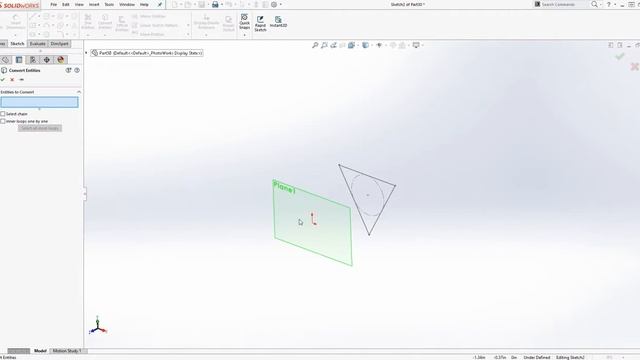Image resolution: width=640 pixels, height=360 pixels.
Task: Open the Print dropdown arrow
Action: 222,4
